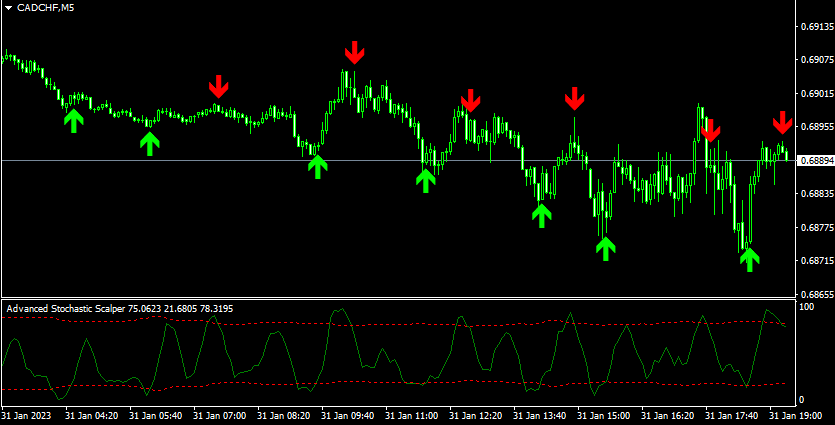Click the green up arrow near 13:40

click(x=541, y=214)
